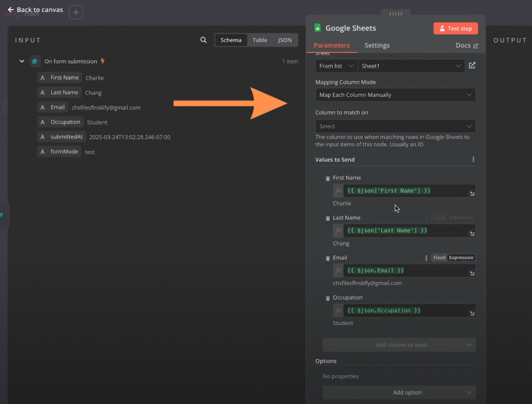Click the plus icon next to Back to canvas
Screen dimensions: 532x404
(x=76, y=12)
